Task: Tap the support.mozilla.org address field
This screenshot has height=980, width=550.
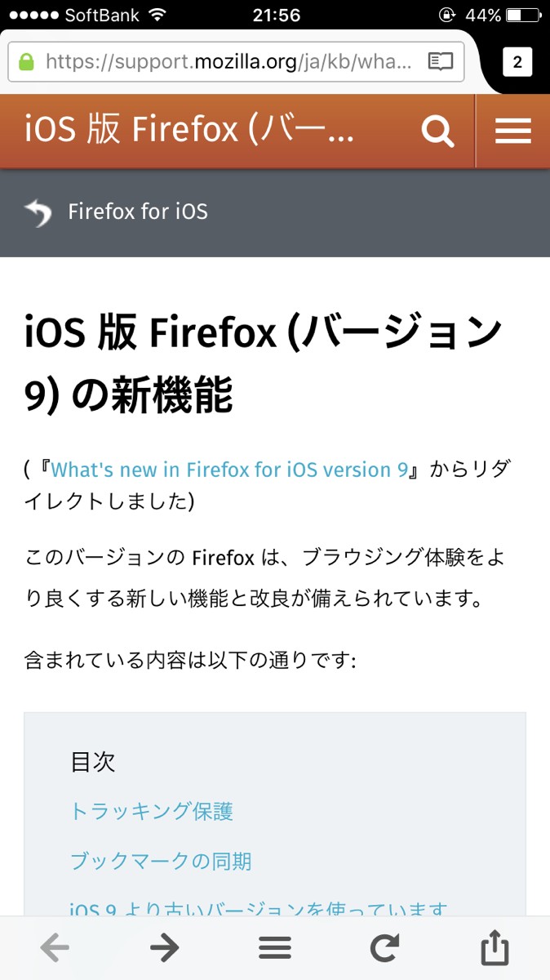Action: [228, 62]
